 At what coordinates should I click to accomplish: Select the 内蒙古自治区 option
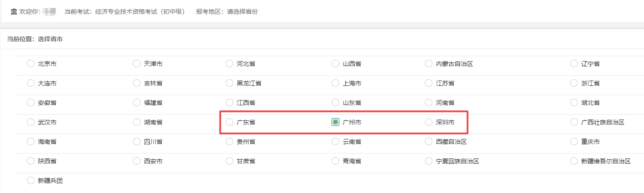click(x=428, y=64)
